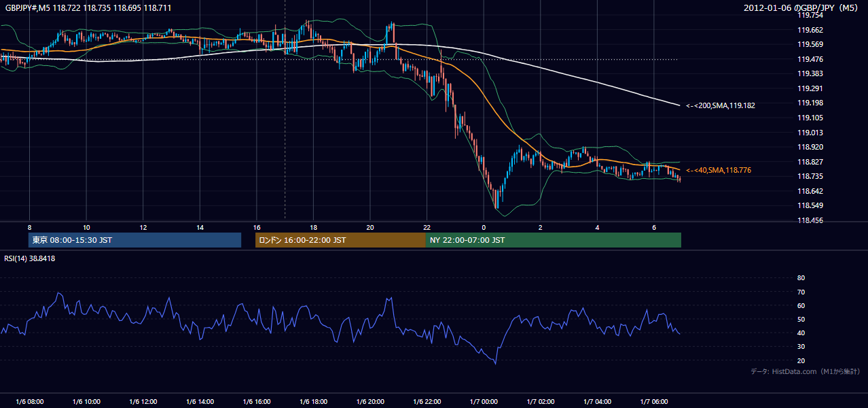Click price axis value 119.291
Screen dimensions: 868x408
coord(810,88)
